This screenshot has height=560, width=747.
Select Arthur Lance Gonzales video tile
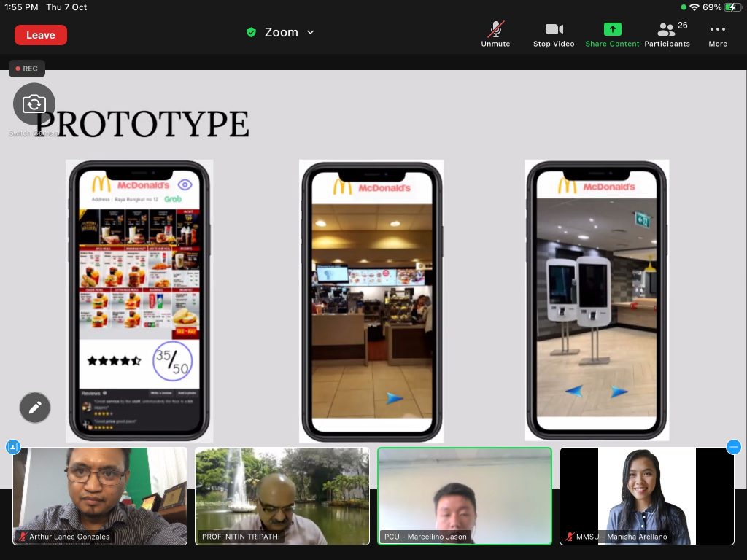(x=100, y=496)
